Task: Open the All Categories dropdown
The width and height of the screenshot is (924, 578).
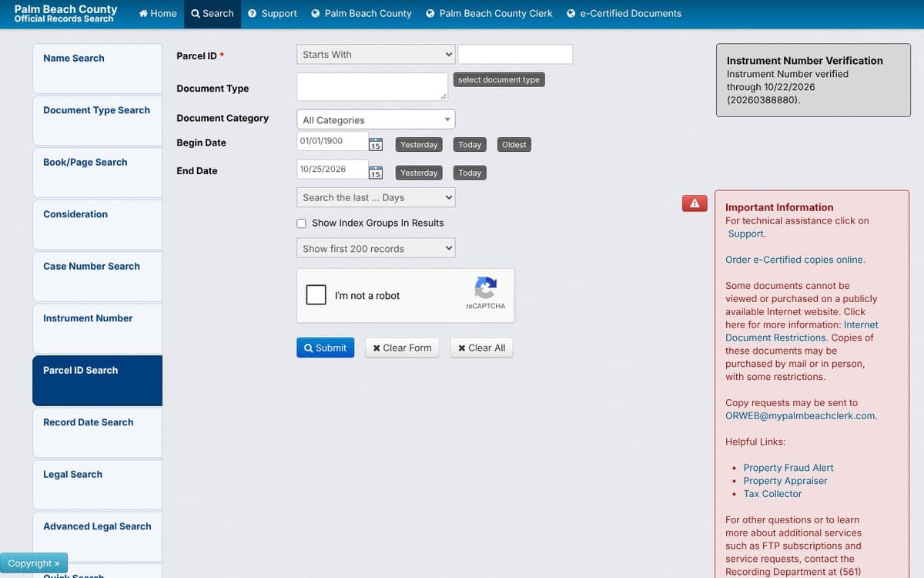Action: click(376, 119)
